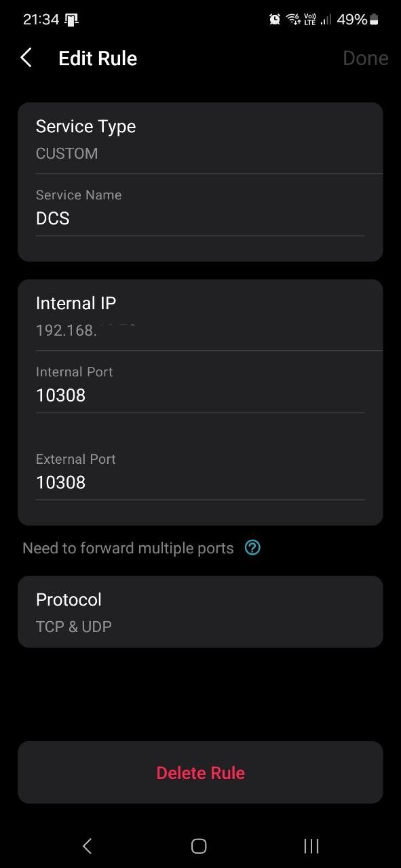Tap the screen cast status icon

point(72,20)
